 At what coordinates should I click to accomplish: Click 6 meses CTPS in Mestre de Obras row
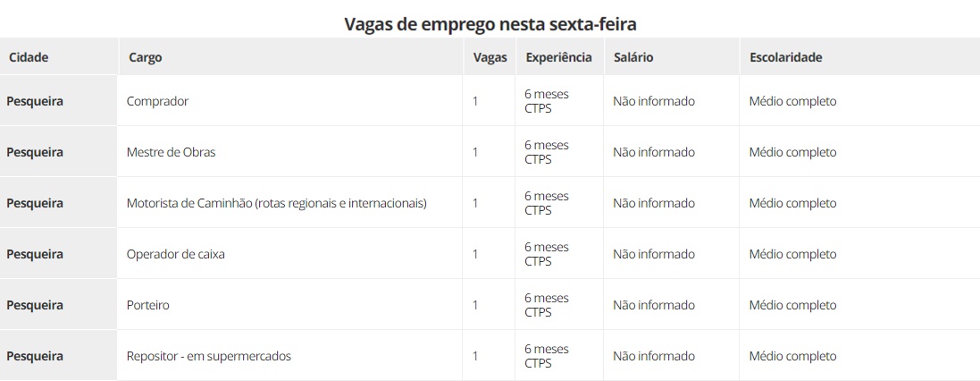coord(546,152)
